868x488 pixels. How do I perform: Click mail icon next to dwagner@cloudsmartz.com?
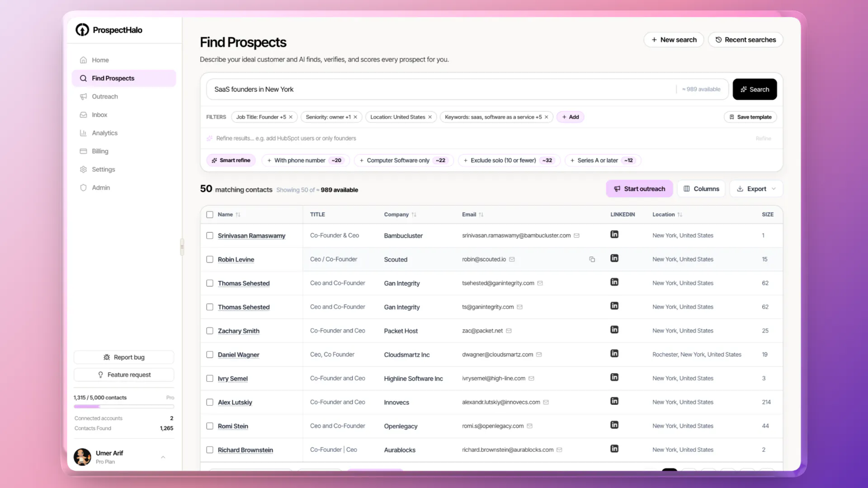click(x=539, y=355)
